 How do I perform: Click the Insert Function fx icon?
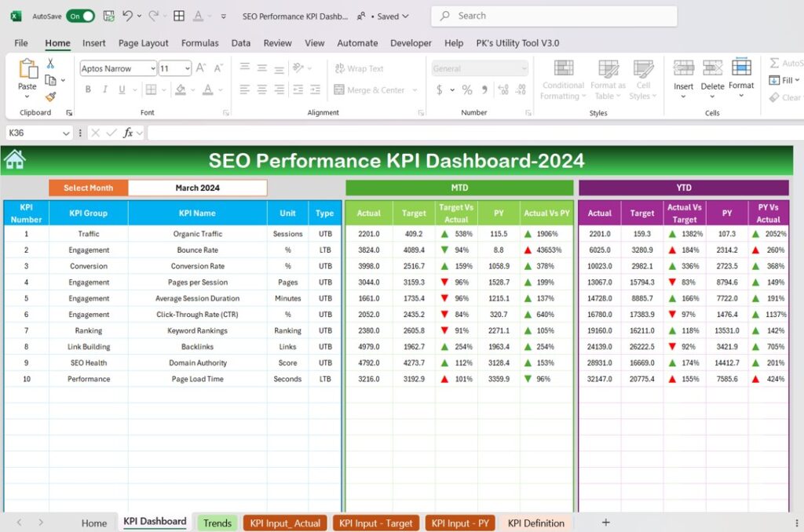pos(128,133)
